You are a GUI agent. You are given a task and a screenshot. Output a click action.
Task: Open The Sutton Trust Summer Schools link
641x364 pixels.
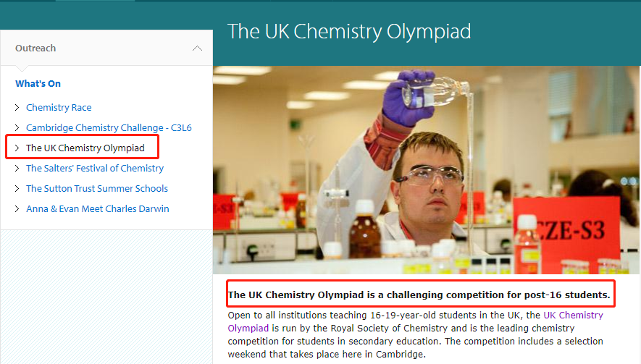pos(97,189)
